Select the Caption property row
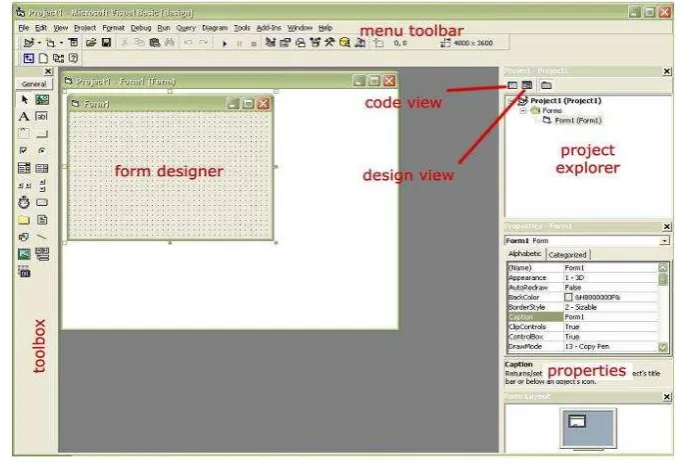The image size is (691, 468). click(x=583, y=317)
